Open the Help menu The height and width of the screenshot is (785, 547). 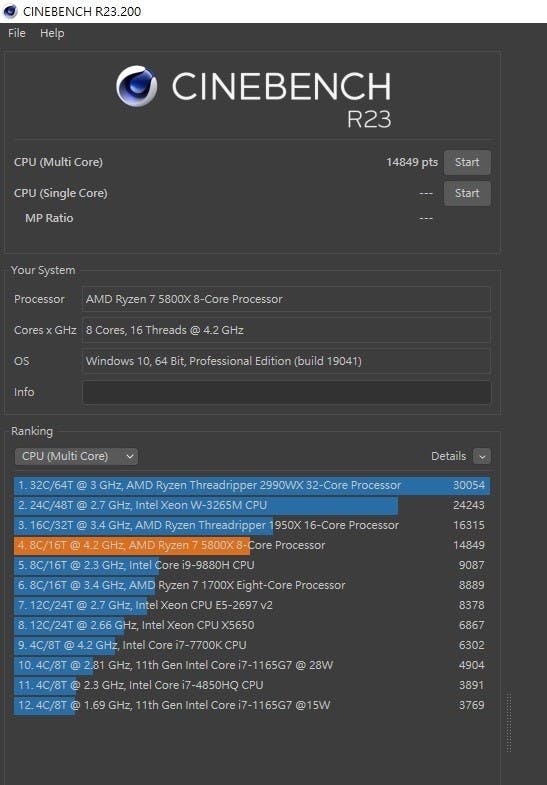coord(52,33)
